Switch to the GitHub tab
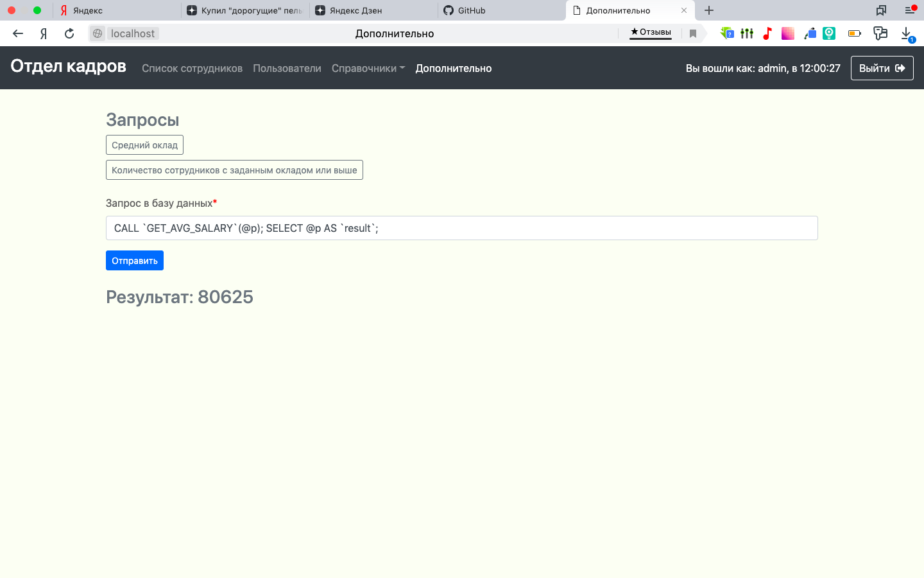Screen dimensions: 924x578 pyautogui.click(x=502, y=10)
